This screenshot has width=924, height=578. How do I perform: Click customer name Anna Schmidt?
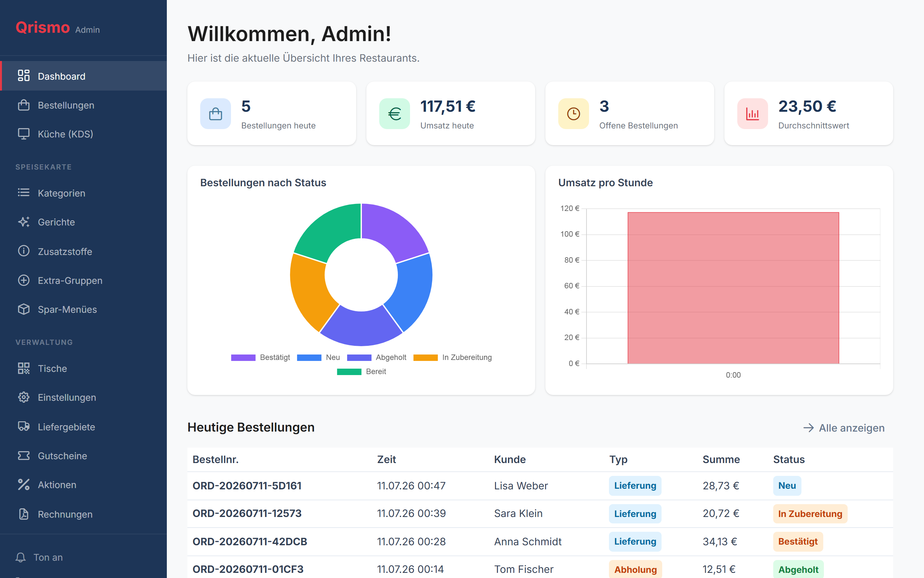tap(528, 541)
